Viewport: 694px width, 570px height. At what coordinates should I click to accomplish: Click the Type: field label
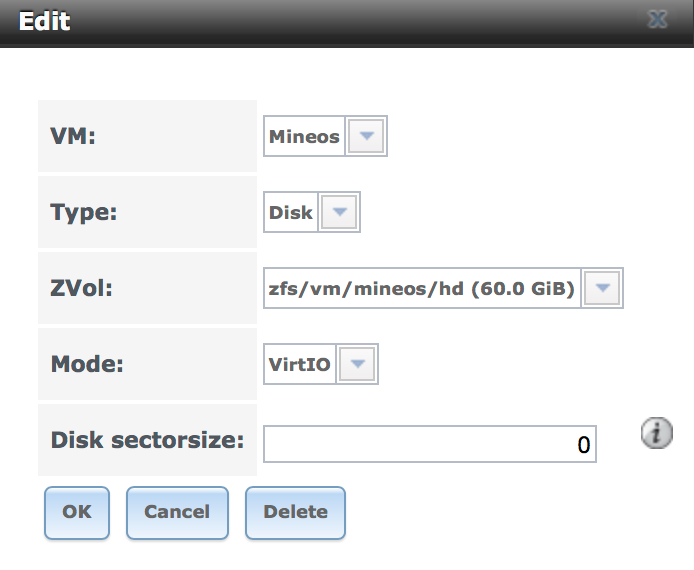click(83, 212)
